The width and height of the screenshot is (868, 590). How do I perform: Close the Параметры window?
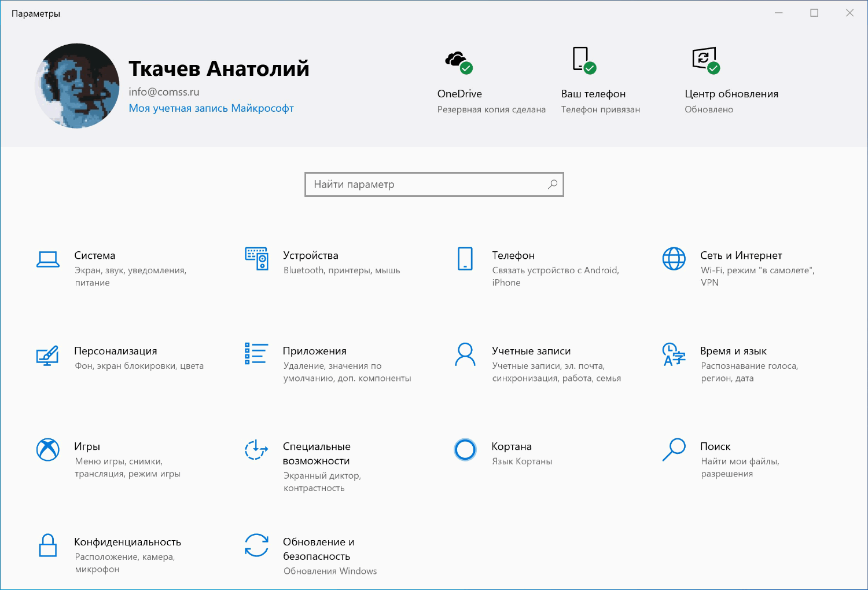[x=849, y=13]
